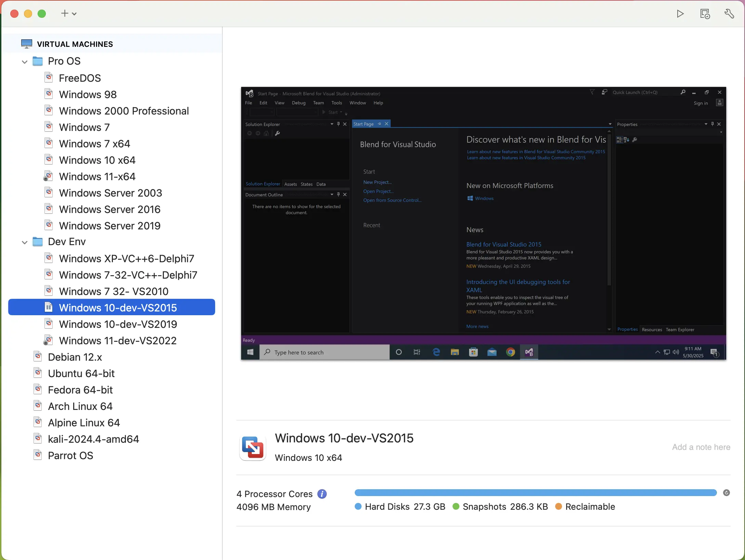This screenshot has height=560, width=745.
Task: Click More news link
Action: (478, 326)
